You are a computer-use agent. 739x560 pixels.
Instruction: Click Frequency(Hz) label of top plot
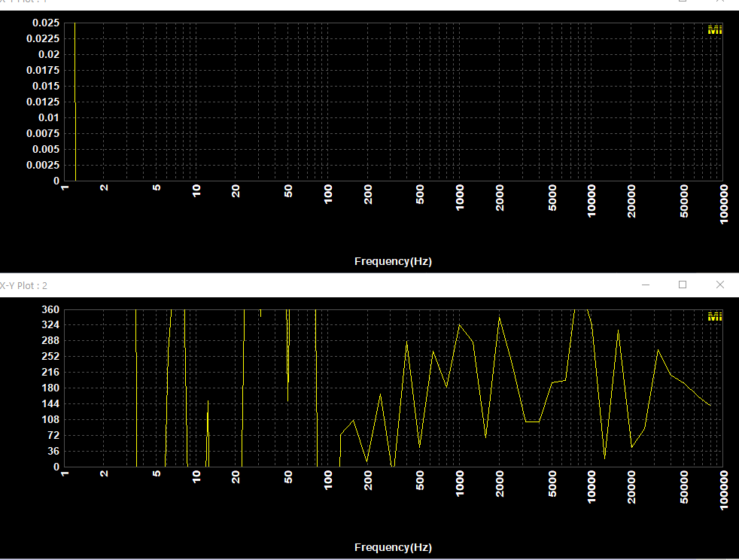click(x=393, y=261)
